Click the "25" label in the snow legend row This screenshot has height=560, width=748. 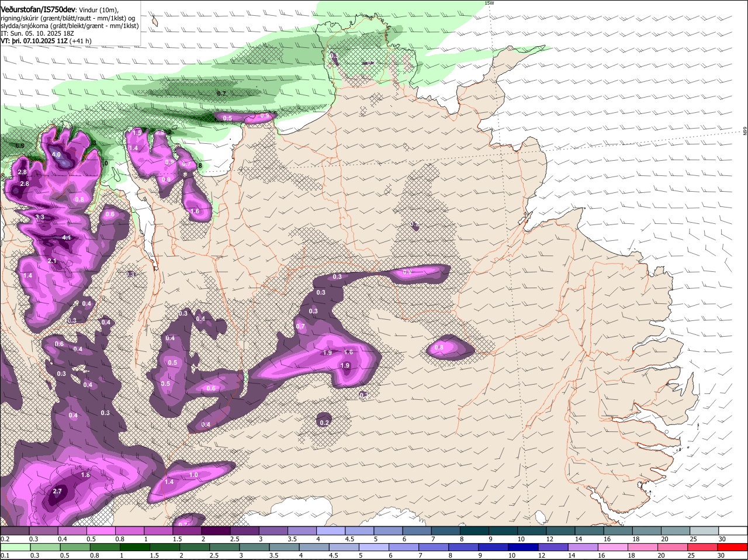pyautogui.click(x=693, y=538)
